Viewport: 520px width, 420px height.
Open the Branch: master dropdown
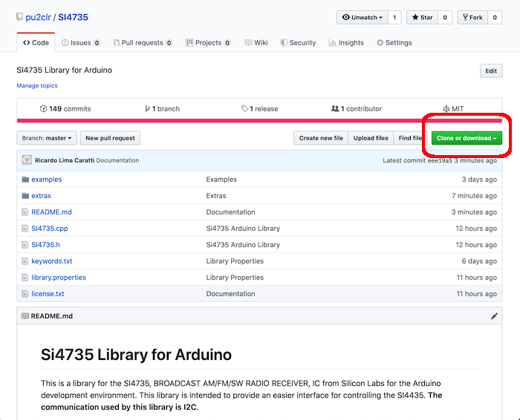[47, 138]
